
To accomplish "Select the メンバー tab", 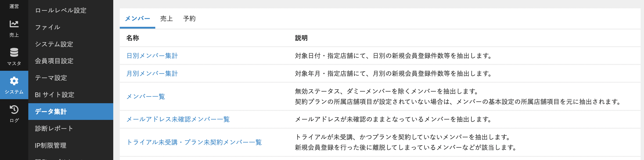I will 137,18.
